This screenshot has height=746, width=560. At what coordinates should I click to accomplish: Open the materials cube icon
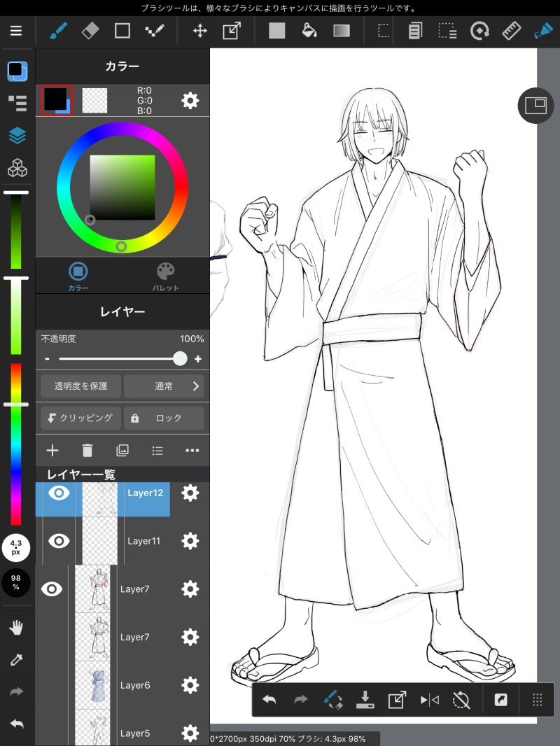pos(17,167)
